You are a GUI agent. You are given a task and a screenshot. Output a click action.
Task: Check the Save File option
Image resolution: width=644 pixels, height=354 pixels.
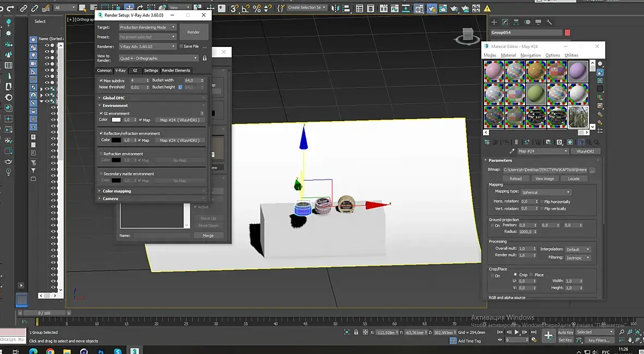click(x=181, y=46)
